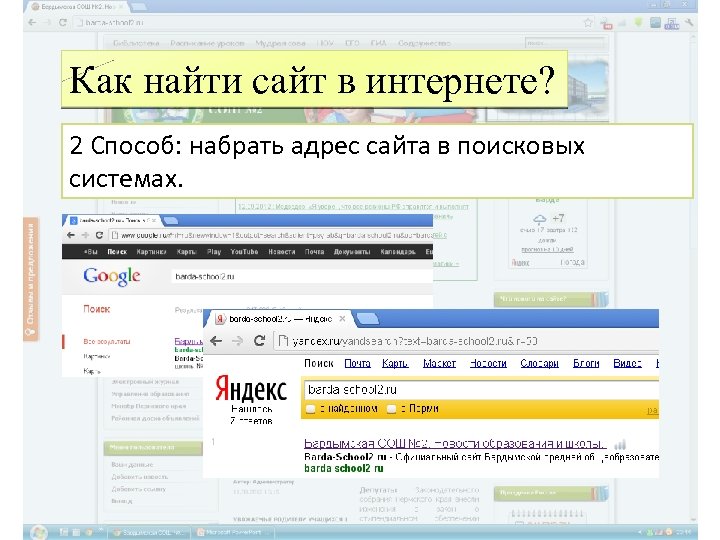Open new tab in Yandex browser window
This screenshot has width=720, height=540.
[x=368, y=319]
